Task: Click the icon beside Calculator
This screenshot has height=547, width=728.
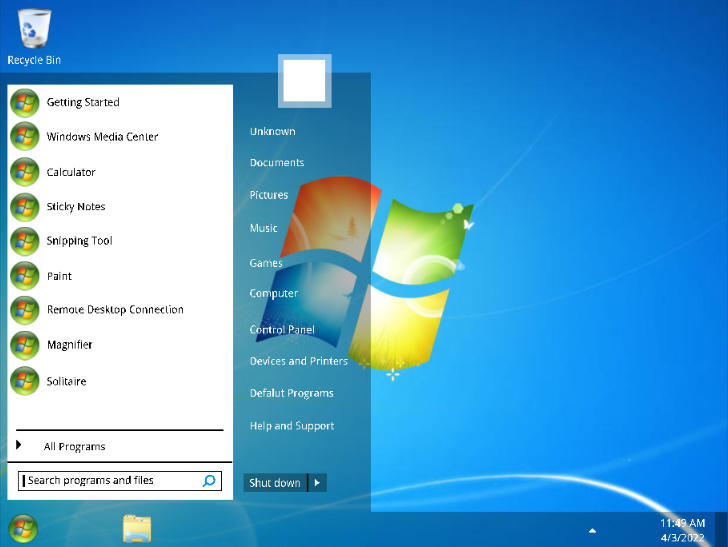Action: coord(25,172)
